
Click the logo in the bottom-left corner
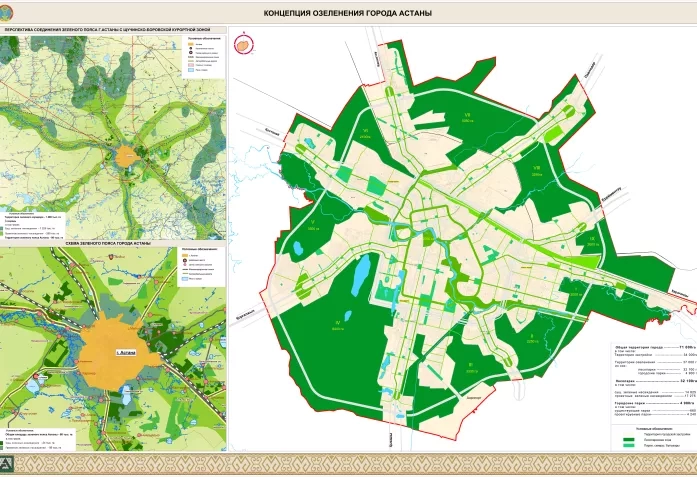tap(9, 465)
